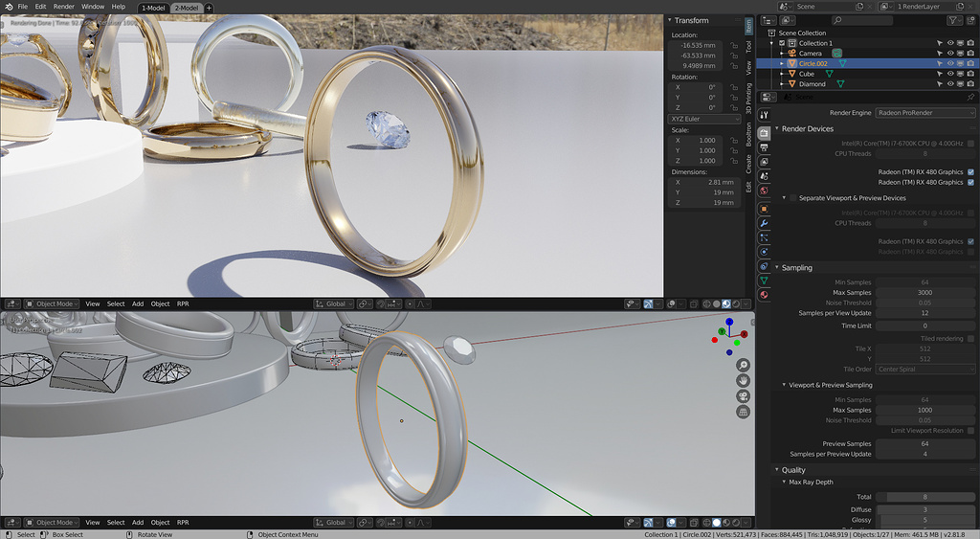This screenshot has height=539, width=980.
Task: Click the Scene Collection row
Action: 867,33
